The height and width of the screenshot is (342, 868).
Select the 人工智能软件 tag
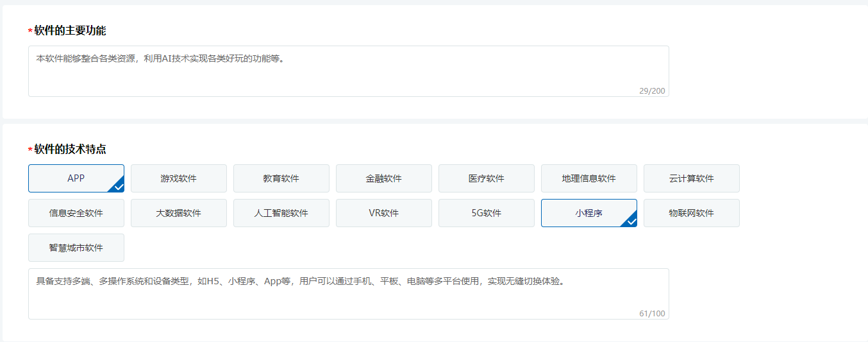[x=281, y=213]
